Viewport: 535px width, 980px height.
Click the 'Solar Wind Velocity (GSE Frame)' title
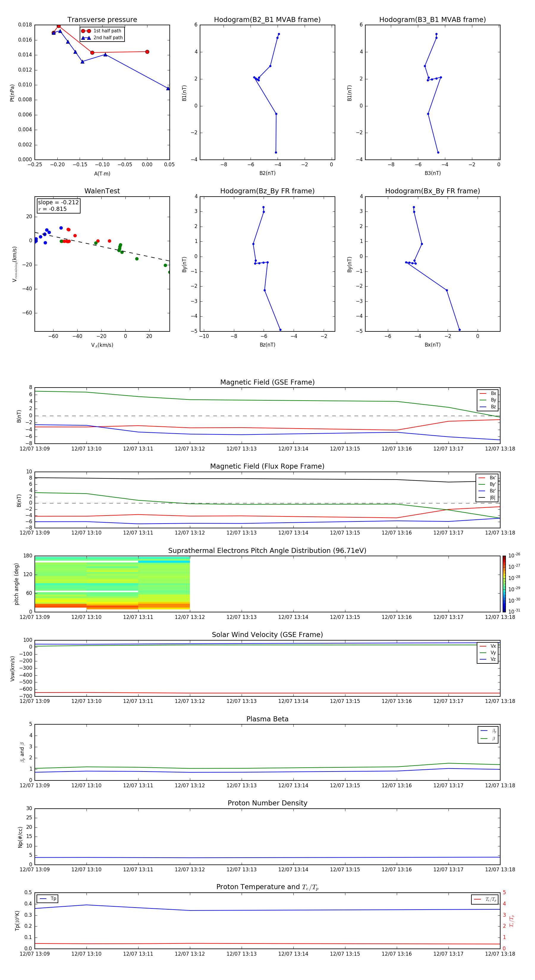267,635
